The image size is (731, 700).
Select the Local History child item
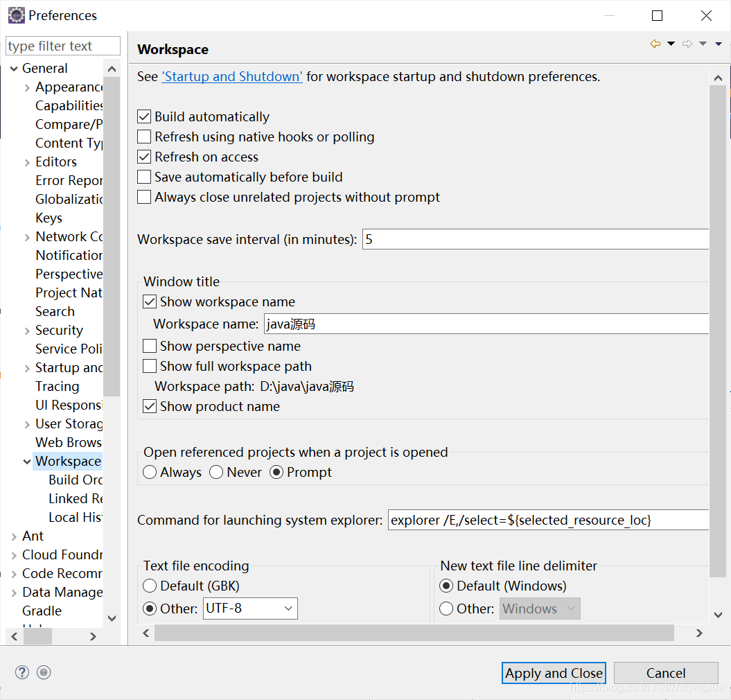coord(76,517)
